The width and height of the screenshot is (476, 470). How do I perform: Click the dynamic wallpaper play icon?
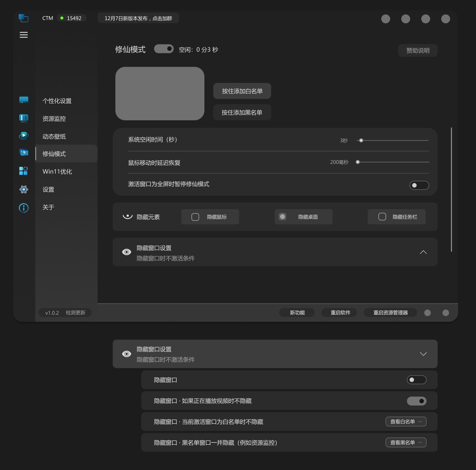tap(23, 136)
